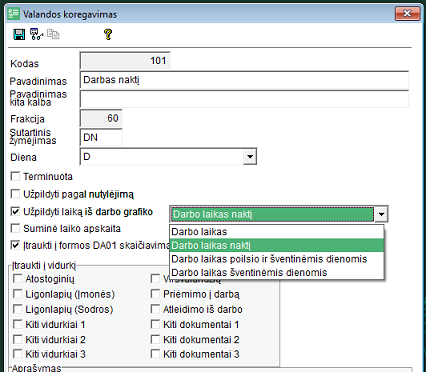Click the Pavadinimas field with Darbas naktį
This screenshot has width=426, height=372.
point(244,80)
